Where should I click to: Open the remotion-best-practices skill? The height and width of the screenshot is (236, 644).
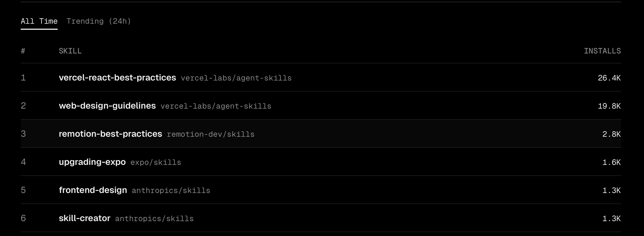(110, 134)
